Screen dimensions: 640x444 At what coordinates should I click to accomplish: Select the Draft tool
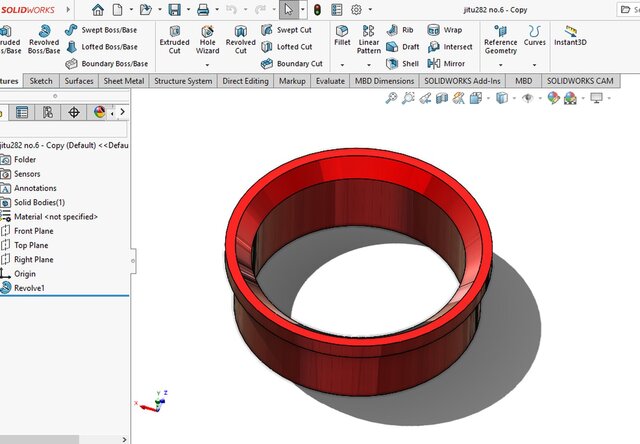pyautogui.click(x=403, y=47)
